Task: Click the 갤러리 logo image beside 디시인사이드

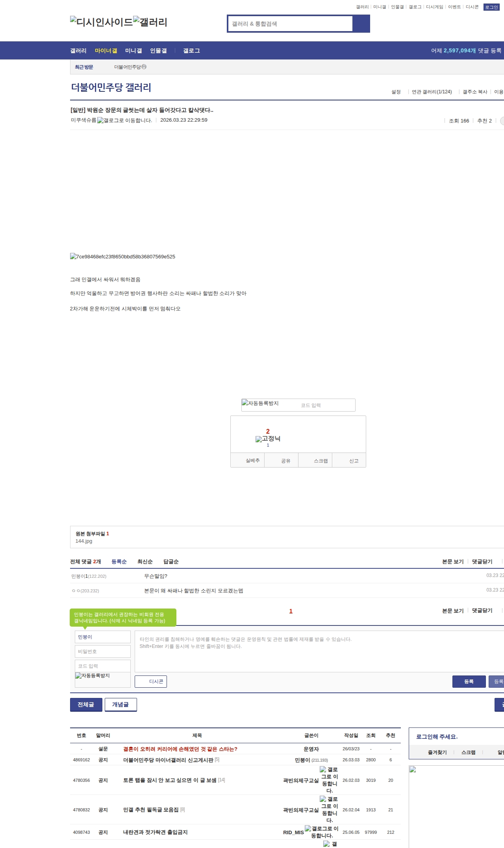Action: click(150, 22)
